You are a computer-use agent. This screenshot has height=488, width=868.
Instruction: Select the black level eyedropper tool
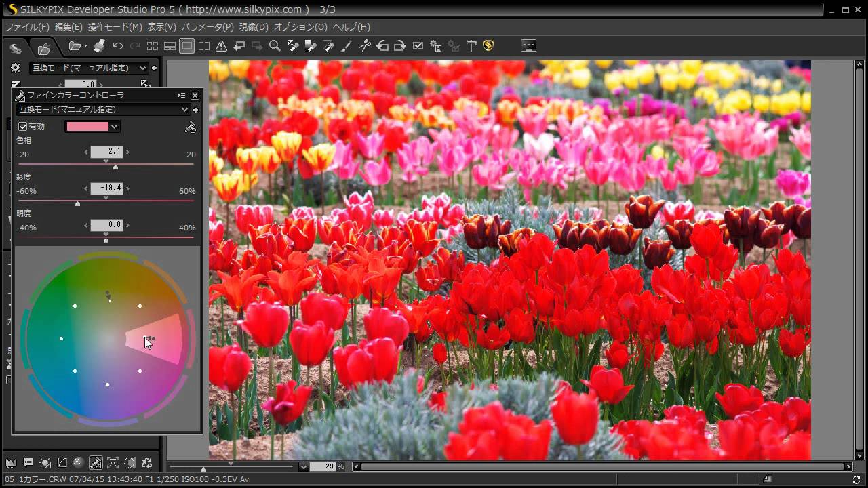pos(329,46)
